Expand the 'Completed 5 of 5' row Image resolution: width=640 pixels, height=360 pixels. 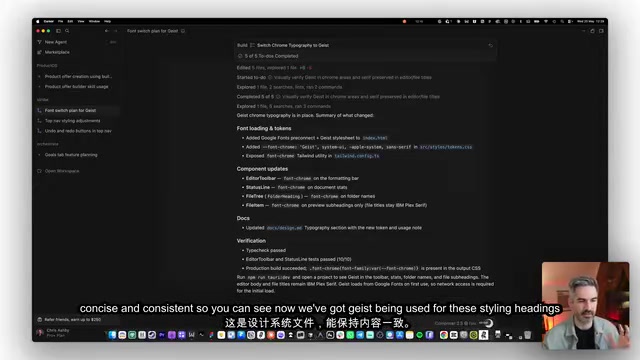338,97
